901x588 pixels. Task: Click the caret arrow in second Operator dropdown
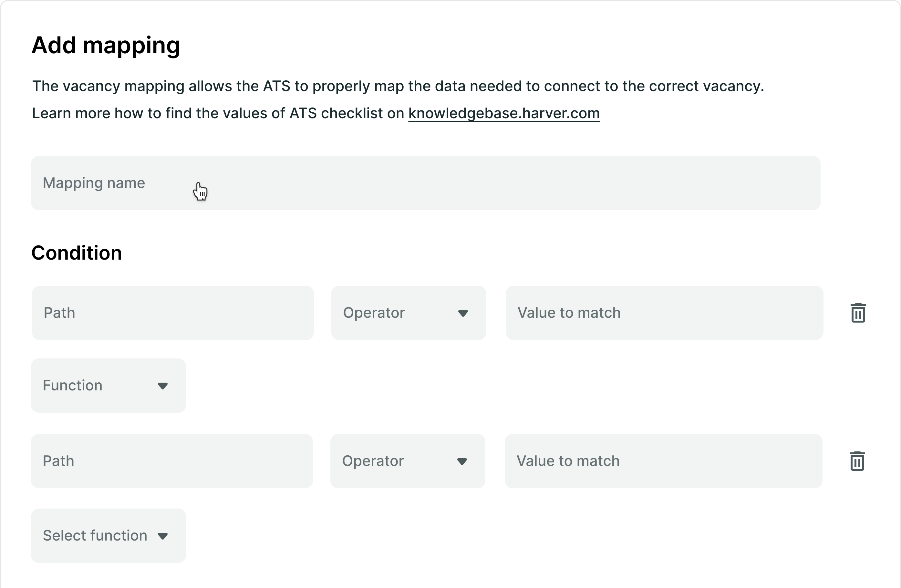click(462, 461)
